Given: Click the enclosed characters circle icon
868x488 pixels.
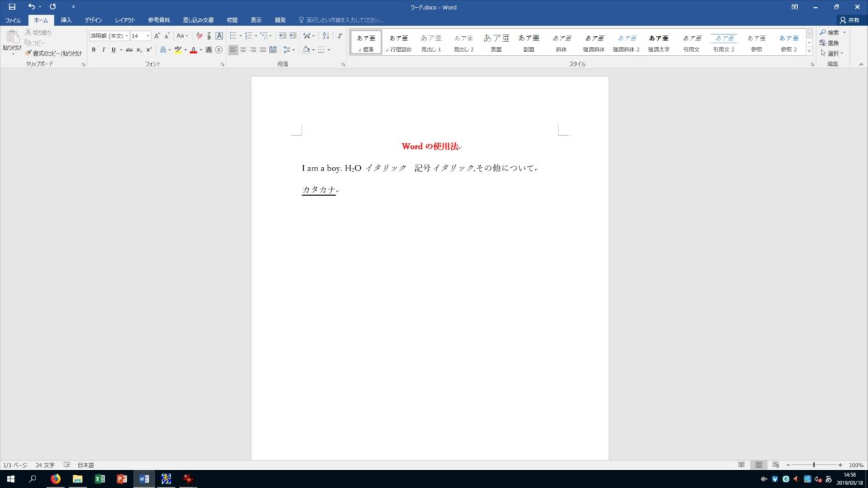Looking at the screenshot, I should pos(219,50).
